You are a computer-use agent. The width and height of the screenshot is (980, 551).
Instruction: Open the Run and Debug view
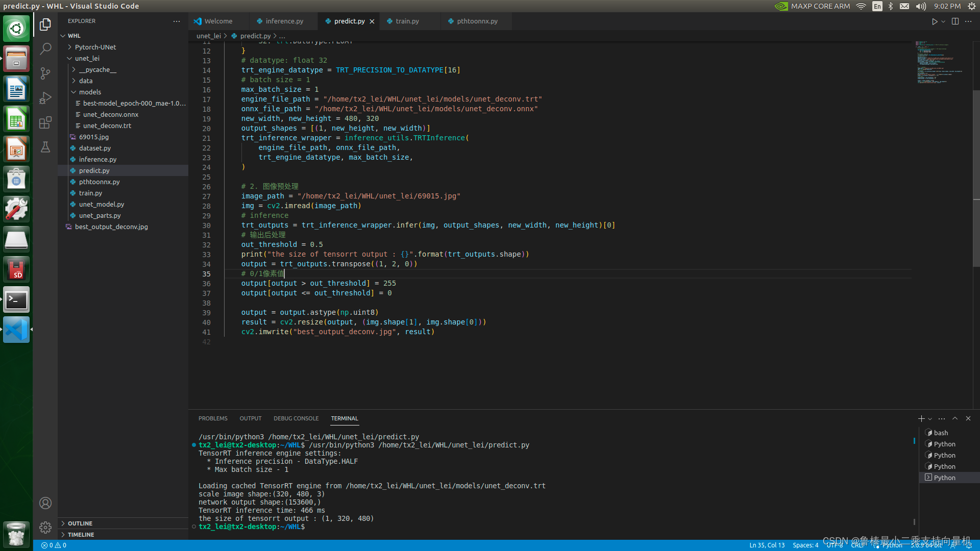[45, 97]
